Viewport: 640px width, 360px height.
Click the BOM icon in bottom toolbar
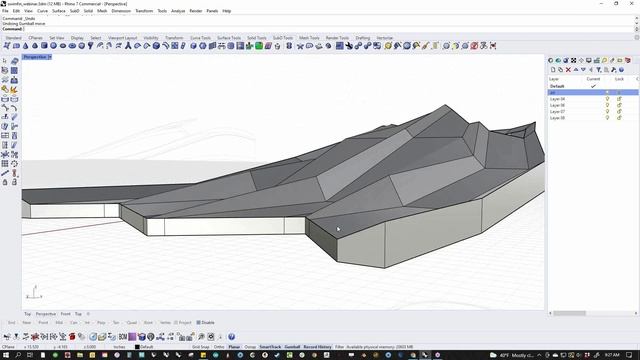pyautogui.click(x=122, y=337)
